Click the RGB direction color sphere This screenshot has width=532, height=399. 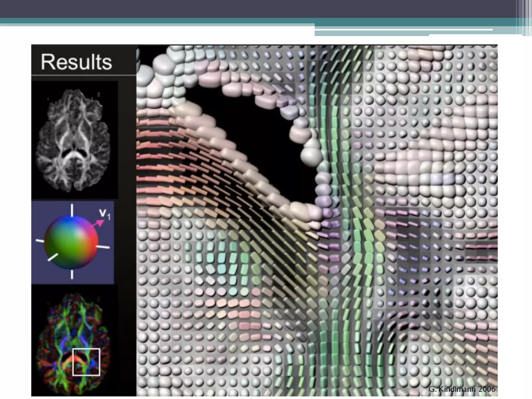pos(71,242)
